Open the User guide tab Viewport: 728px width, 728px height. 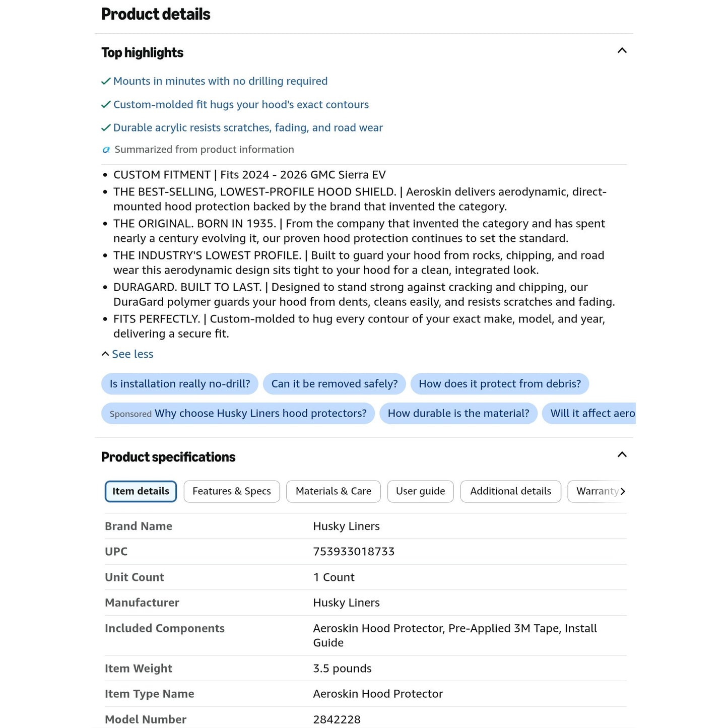tap(420, 491)
